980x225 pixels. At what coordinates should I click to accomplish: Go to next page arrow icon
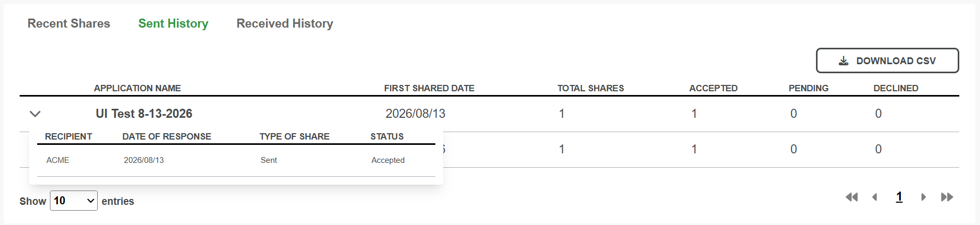tap(924, 197)
